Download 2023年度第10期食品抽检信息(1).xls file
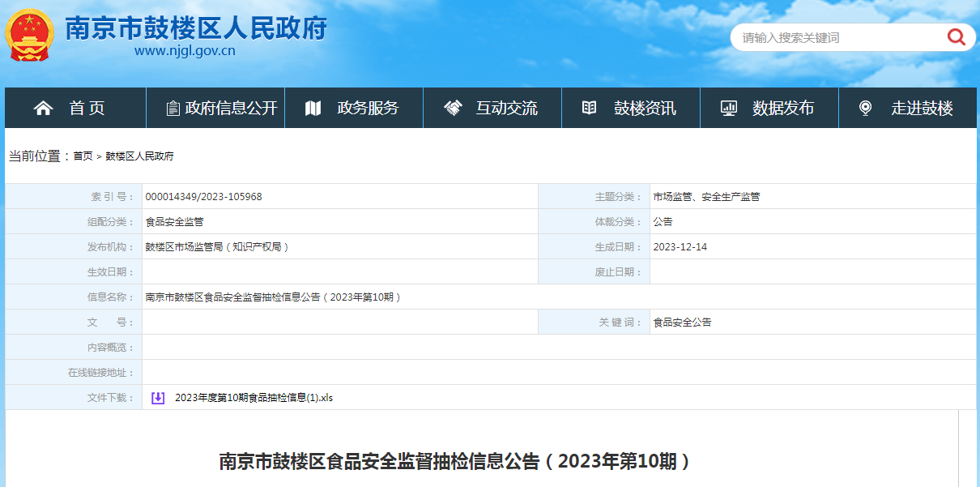 click(254, 398)
